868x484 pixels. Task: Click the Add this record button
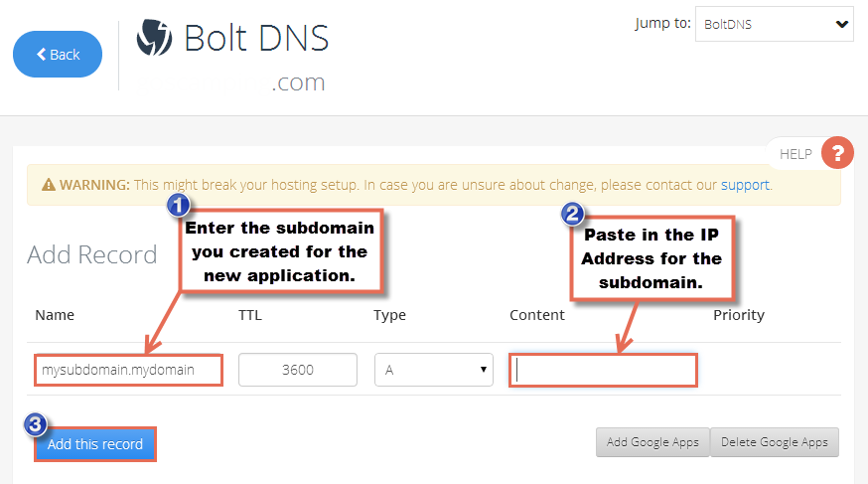pyautogui.click(x=95, y=444)
